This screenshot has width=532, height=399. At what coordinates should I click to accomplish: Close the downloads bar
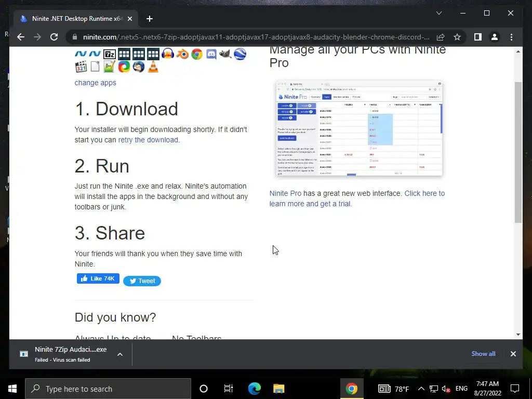pos(513,354)
